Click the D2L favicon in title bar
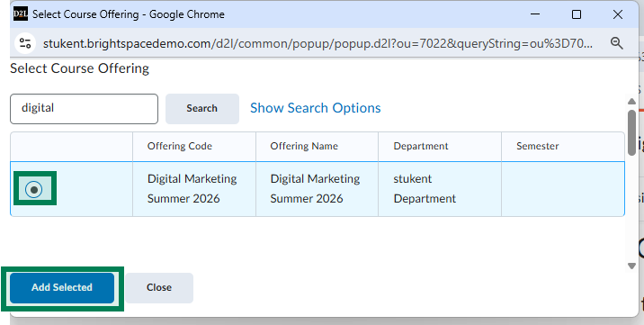This screenshot has height=325, width=644. 21,14
